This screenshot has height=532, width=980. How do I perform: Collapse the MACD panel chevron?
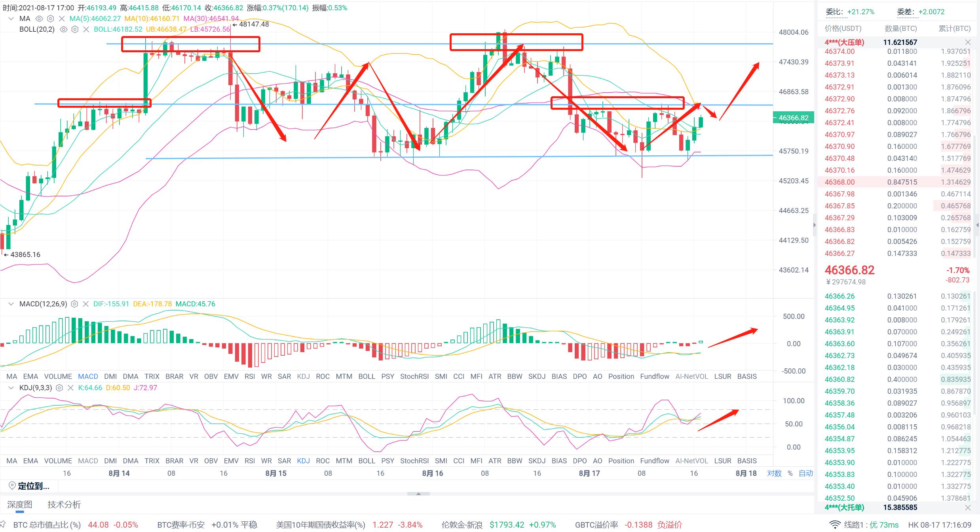coord(11,304)
